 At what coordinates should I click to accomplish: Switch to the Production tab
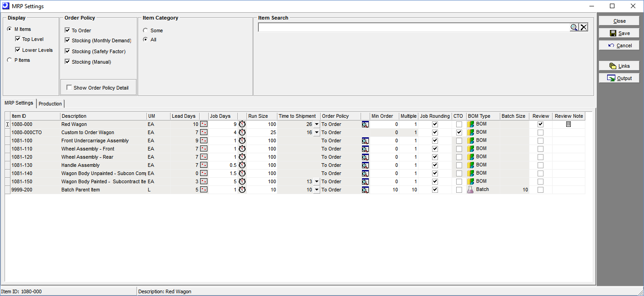[x=50, y=104]
